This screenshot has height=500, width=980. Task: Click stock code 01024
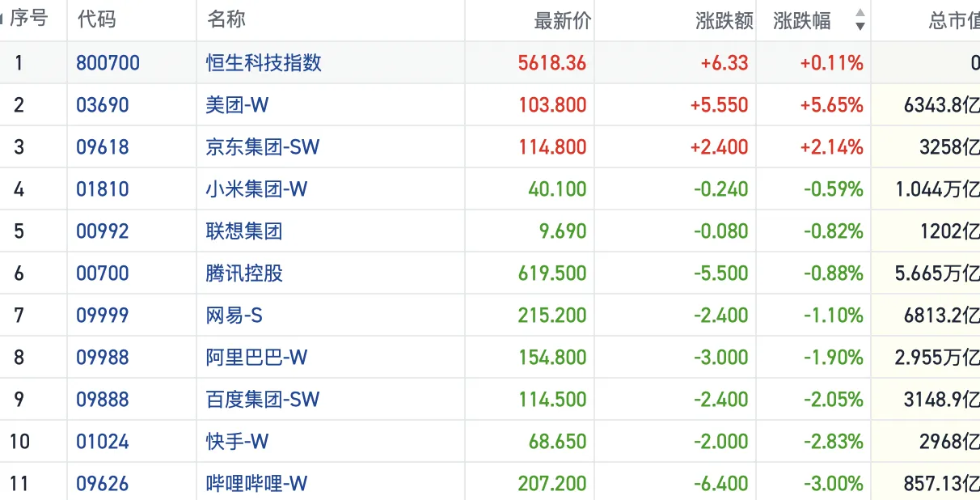click(x=103, y=442)
